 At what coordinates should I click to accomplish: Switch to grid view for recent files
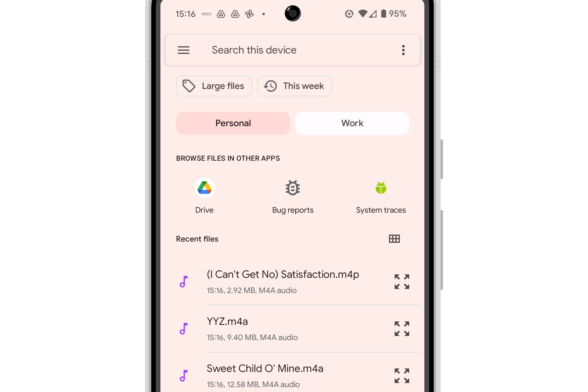coord(394,238)
